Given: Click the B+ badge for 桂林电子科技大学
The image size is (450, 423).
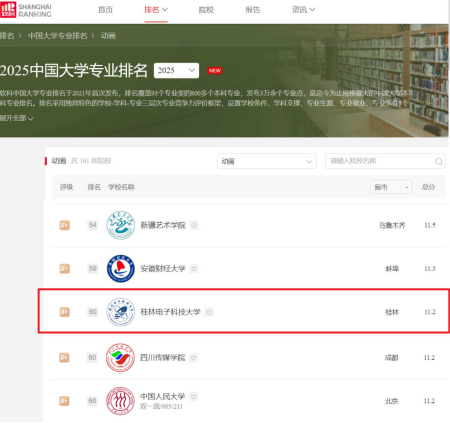Looking at the screenshot, I should click(x=65, y=312).
